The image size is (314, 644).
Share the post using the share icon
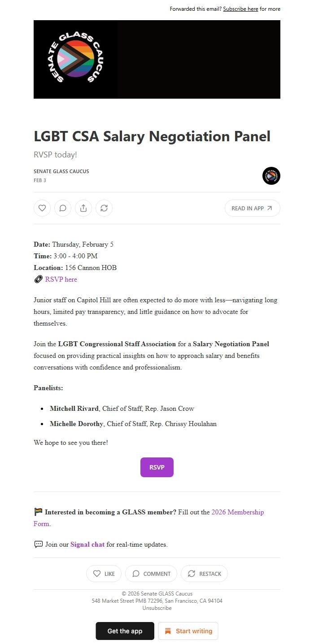pos(83,208)
